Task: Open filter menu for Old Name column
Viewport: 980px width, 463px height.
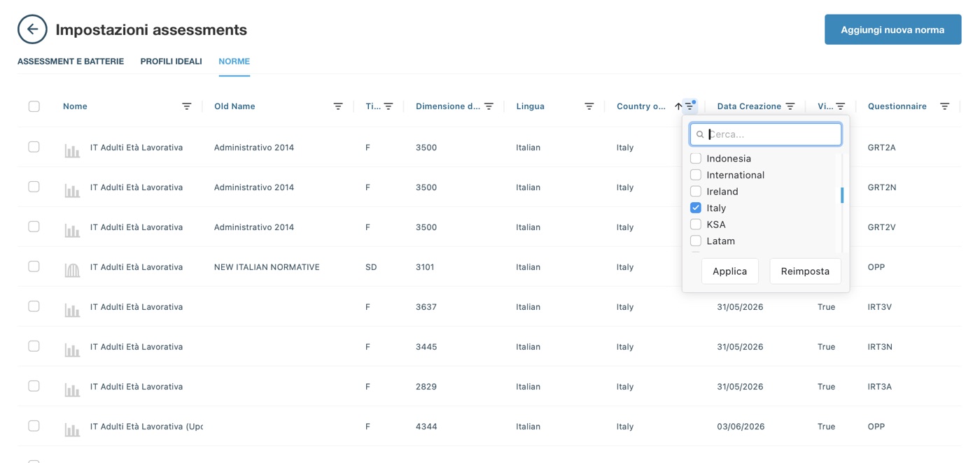Action: 338,106
